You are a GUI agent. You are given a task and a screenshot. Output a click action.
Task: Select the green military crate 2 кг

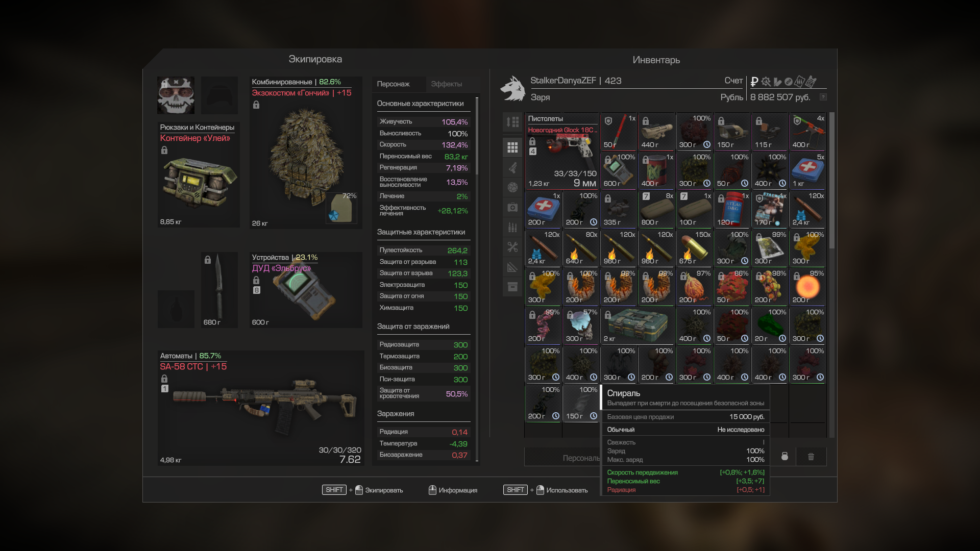(x=638, y=325)
